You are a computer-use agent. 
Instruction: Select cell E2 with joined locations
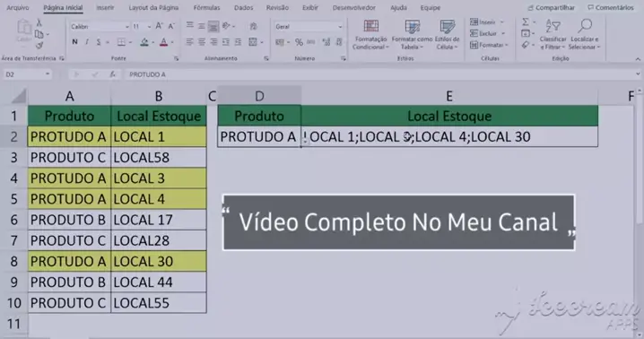449,136
